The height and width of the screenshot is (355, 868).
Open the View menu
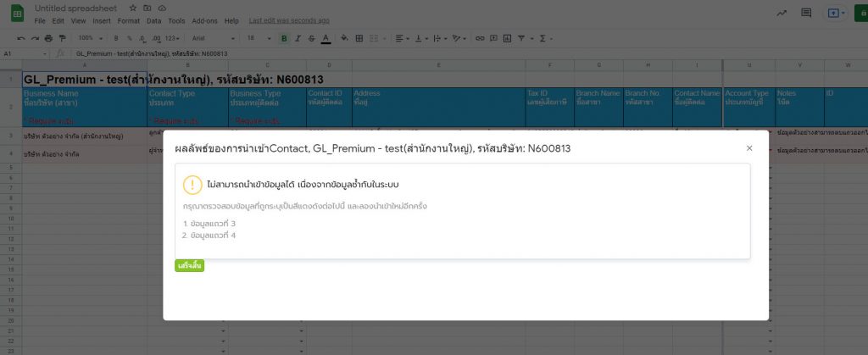pos(78,21)
